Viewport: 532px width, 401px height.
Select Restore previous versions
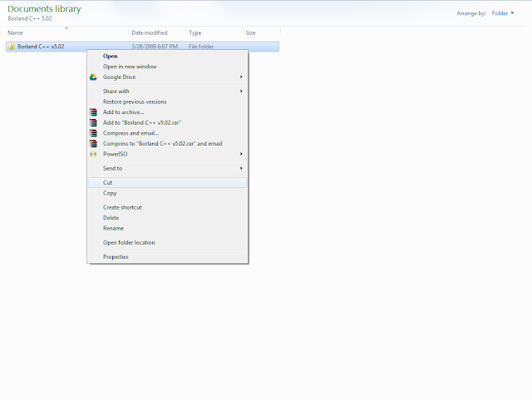pyautogui.click(x=167, y=101)
